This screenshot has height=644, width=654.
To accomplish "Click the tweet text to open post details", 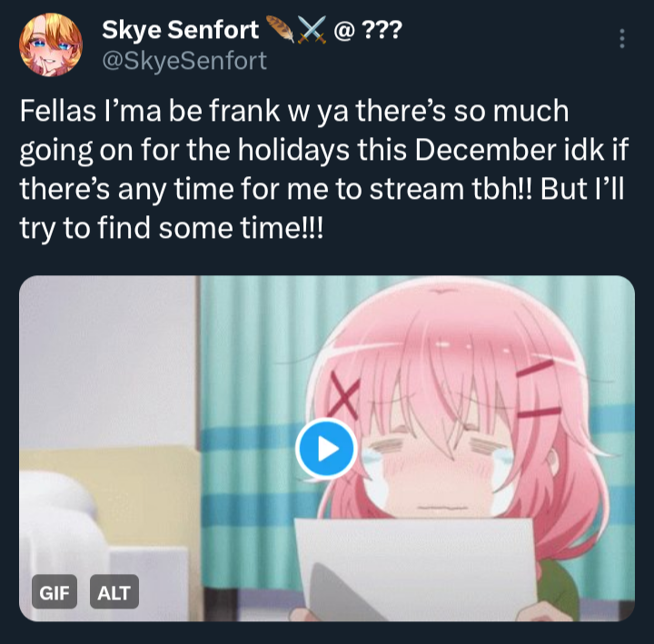I will point(323,169).
